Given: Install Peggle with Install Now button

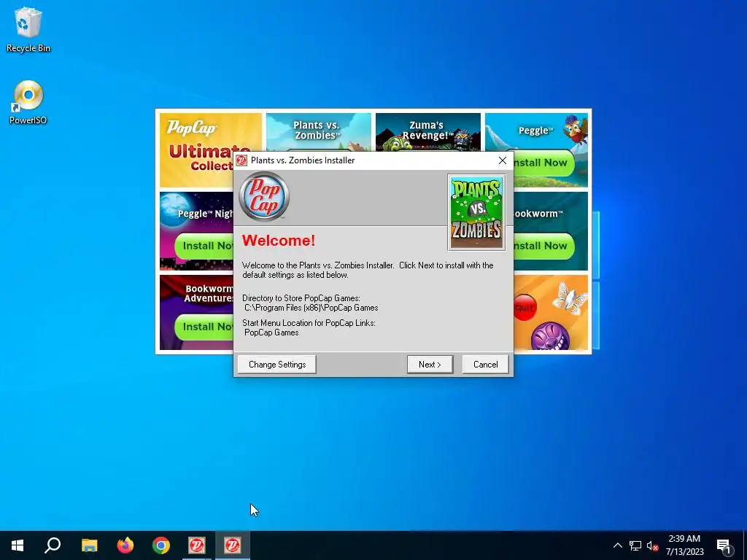Looking at the screenshot, I should 543,163.
